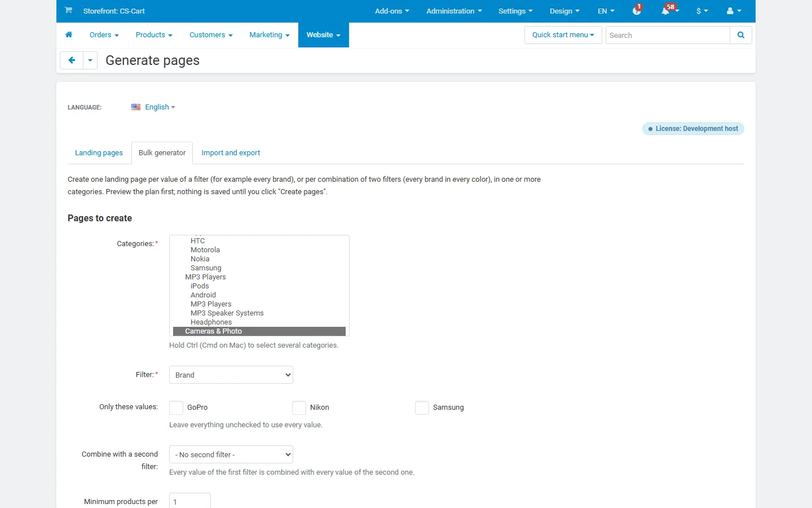Open the Settings menu
812x508 pixels.
click(515, 11)
